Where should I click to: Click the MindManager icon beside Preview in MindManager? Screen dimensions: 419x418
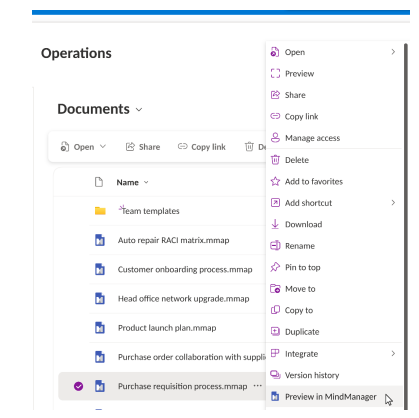275,396
